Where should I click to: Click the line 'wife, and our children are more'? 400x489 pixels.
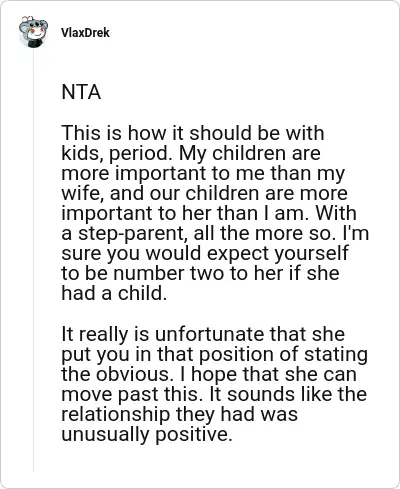(204, 193)
